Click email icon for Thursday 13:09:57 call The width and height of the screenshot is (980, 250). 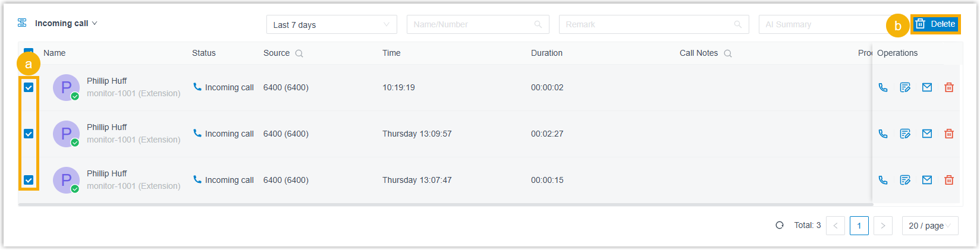click(x=927, y=134)
